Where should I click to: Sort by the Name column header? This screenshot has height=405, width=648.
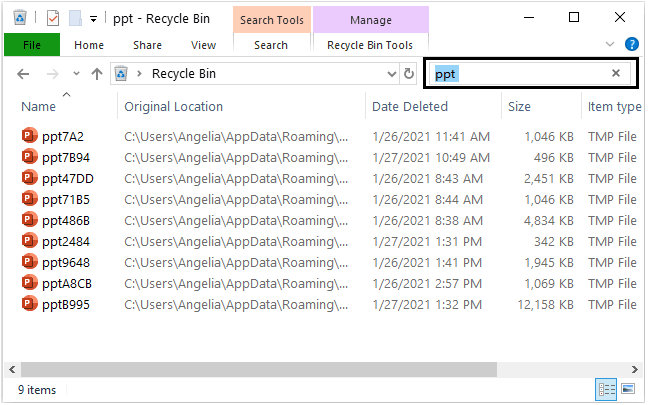[38, 107]
